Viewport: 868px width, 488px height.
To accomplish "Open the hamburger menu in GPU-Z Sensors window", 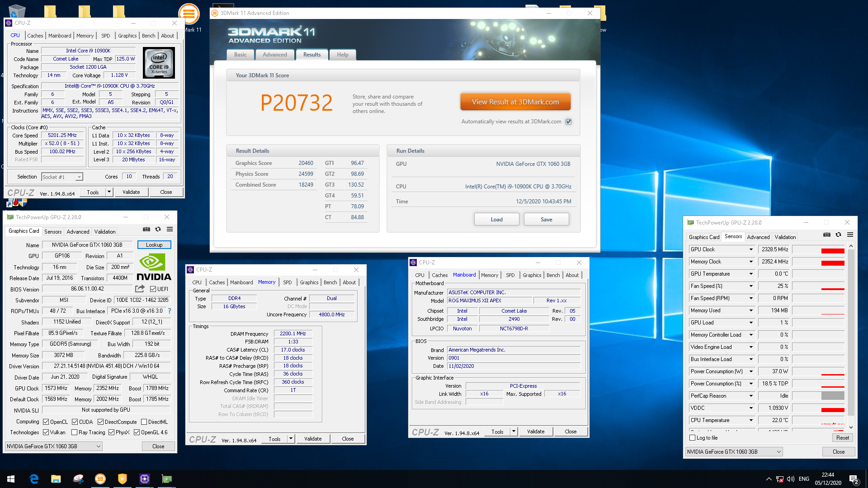I will (850, 235).
